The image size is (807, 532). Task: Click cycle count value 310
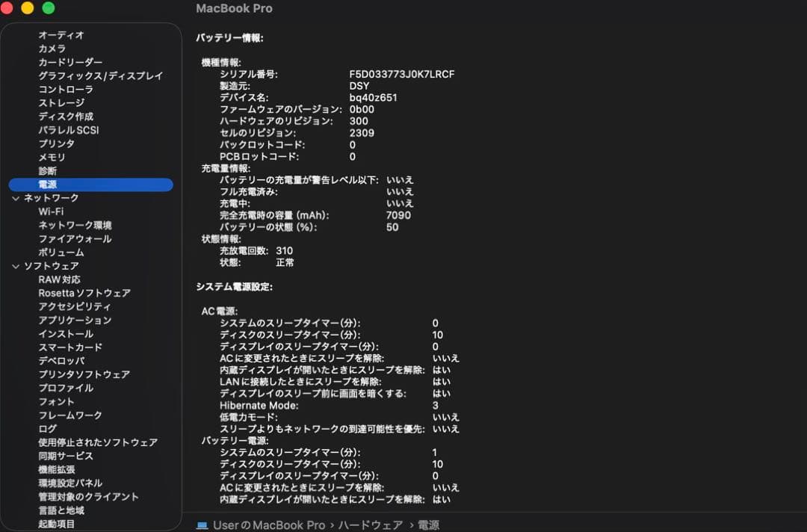click(284, 251)
